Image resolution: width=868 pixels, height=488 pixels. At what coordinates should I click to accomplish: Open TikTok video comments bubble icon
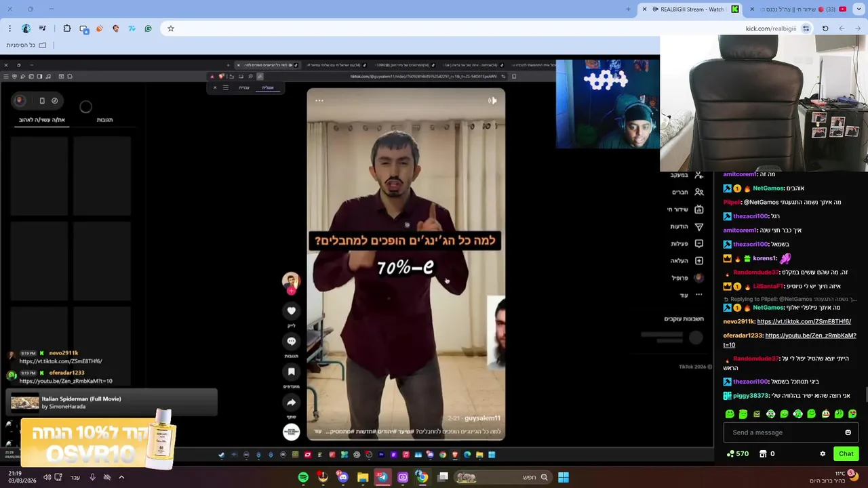click(x=291, y=342)
